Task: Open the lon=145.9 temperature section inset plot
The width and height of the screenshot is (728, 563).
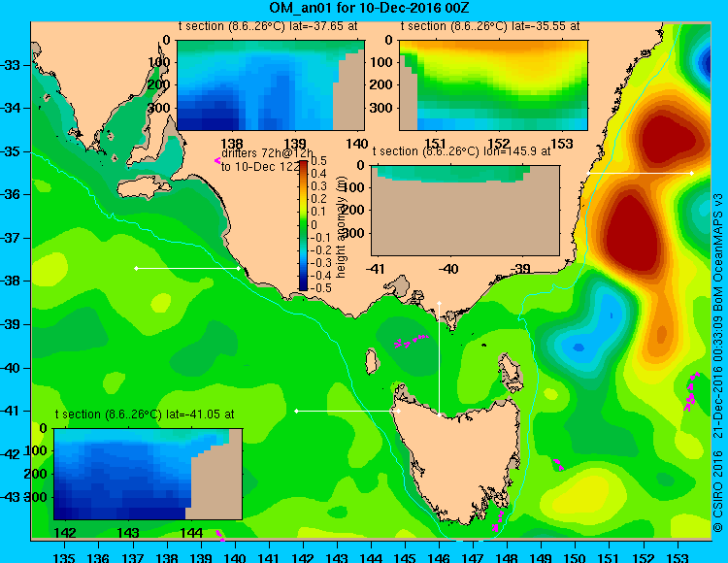Action: click(466, 211)
